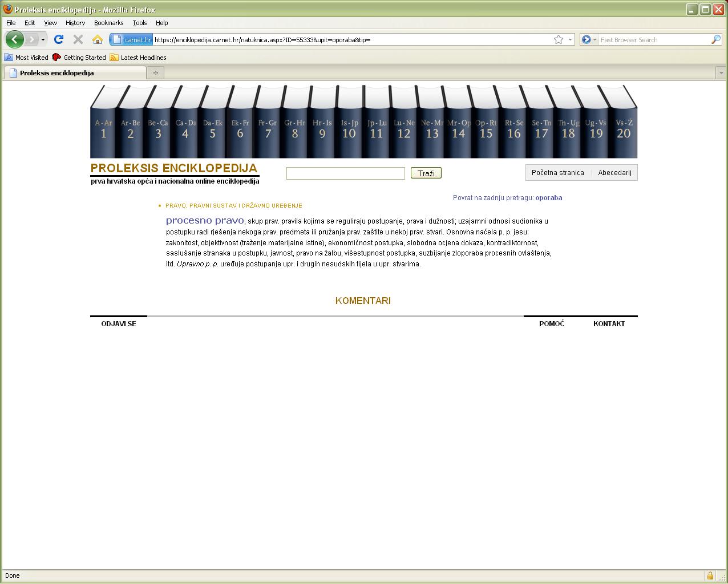Viewport: 728px width, 584px height.
Task: Open the KONTAKT link
Action: click(x=609, y=323)
